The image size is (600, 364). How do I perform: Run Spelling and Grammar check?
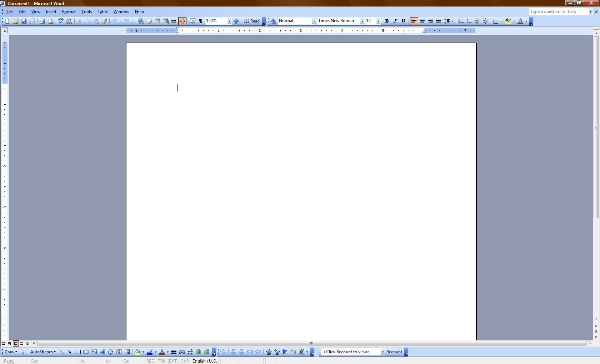click(x=61, y=21)
